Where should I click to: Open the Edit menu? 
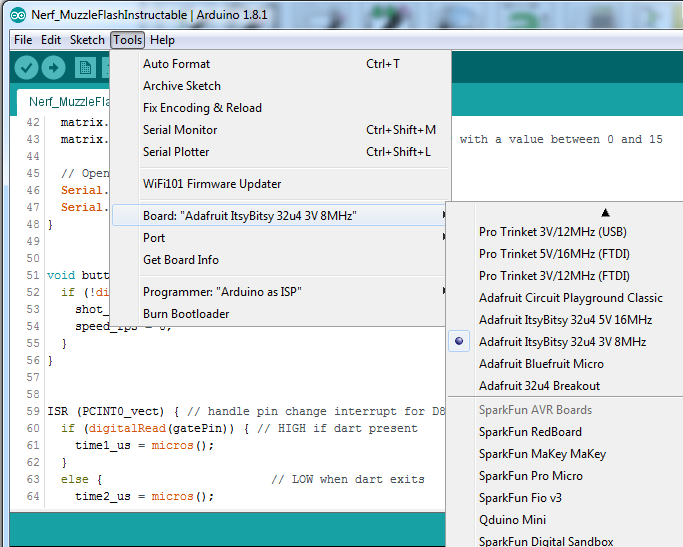point(51,40)
